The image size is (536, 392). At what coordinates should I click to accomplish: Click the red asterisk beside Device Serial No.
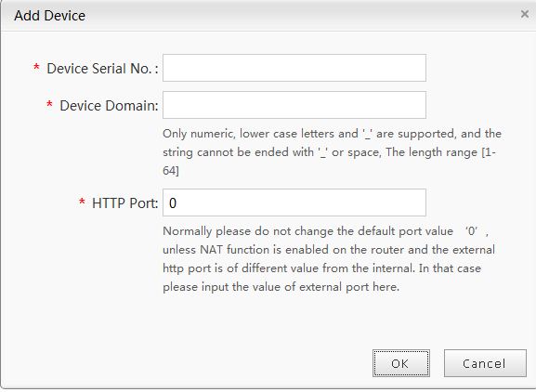pyautogui.click(x=36, y=67)
